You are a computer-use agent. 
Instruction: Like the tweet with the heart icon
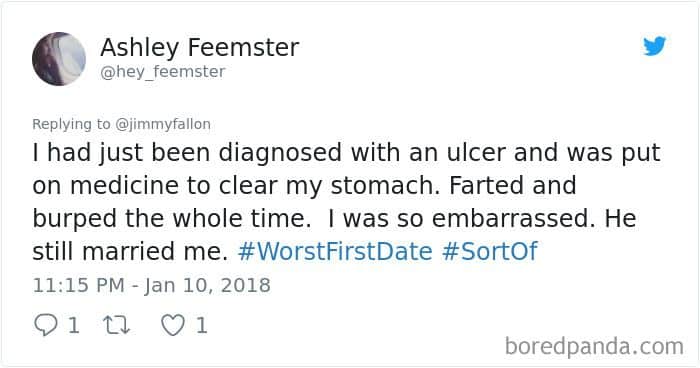tap(173, 325)
